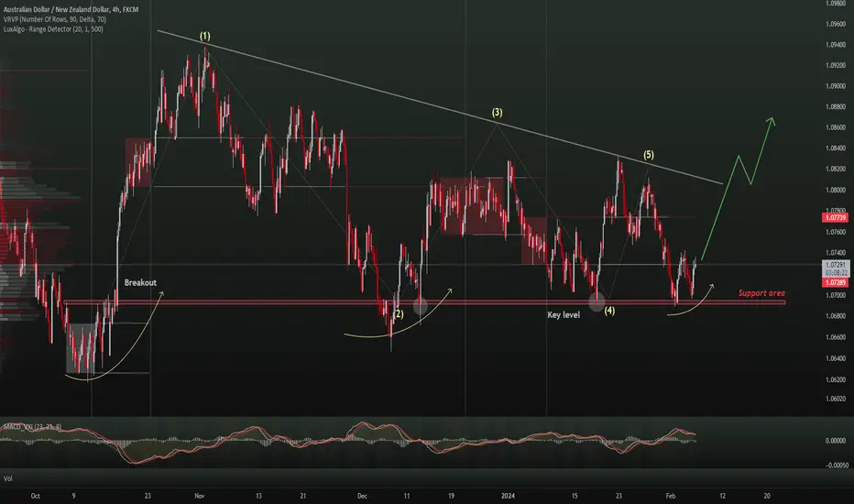
Task: Click the 1.09000 price axis label
Action: (835, 86)
